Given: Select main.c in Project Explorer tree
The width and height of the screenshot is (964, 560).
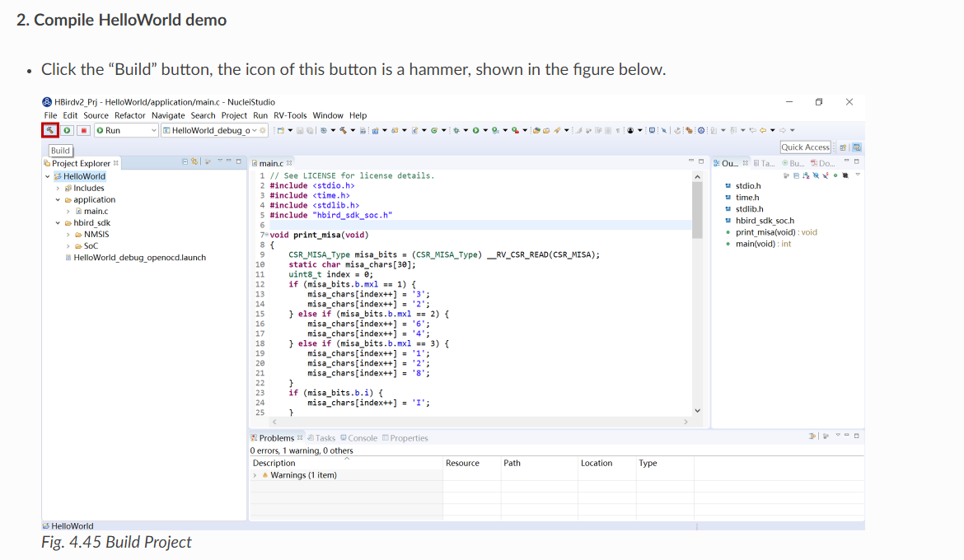Looking at the screenshot, I should (96, 211).
